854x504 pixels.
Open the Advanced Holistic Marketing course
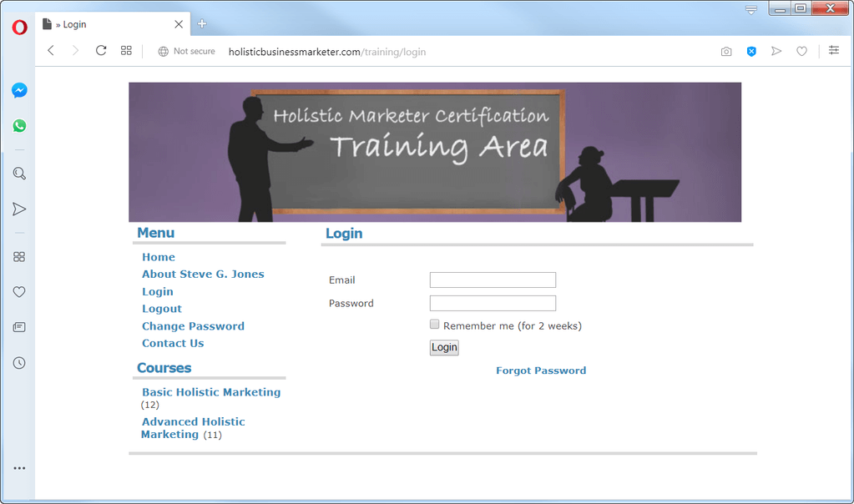[x=193, y=428]
